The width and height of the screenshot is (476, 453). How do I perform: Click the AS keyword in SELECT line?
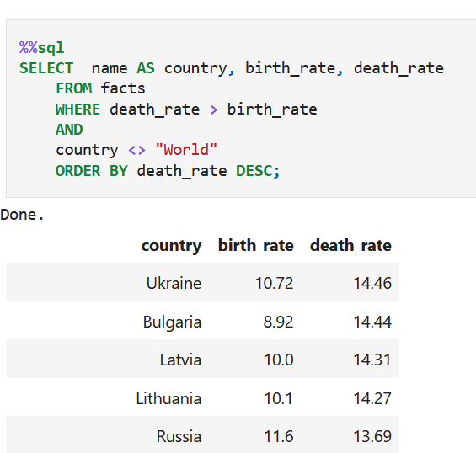(x=146, y=68)
